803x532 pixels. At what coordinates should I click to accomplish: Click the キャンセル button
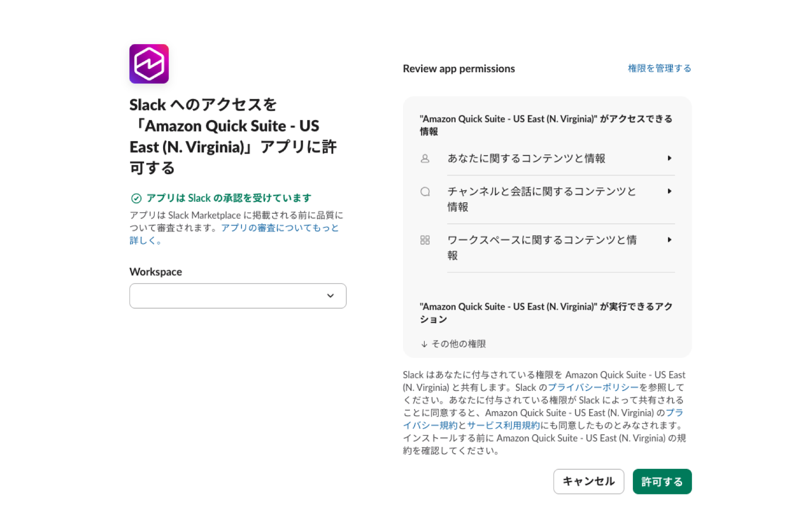click(589, 481)
